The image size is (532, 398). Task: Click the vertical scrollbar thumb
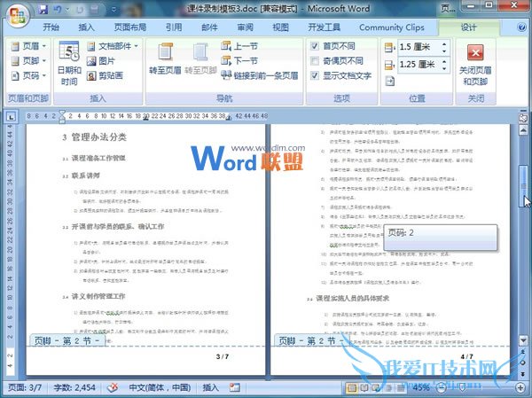(523, 185)
